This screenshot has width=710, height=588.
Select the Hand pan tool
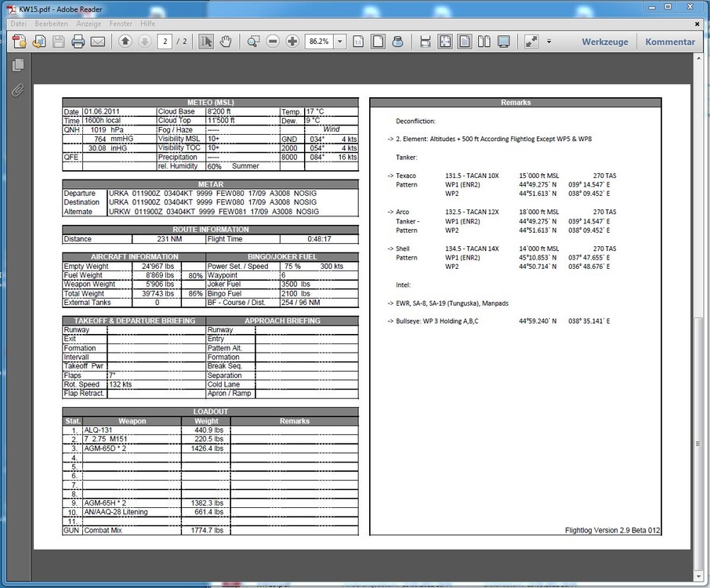pyautogui.click(x=226, y=42)
